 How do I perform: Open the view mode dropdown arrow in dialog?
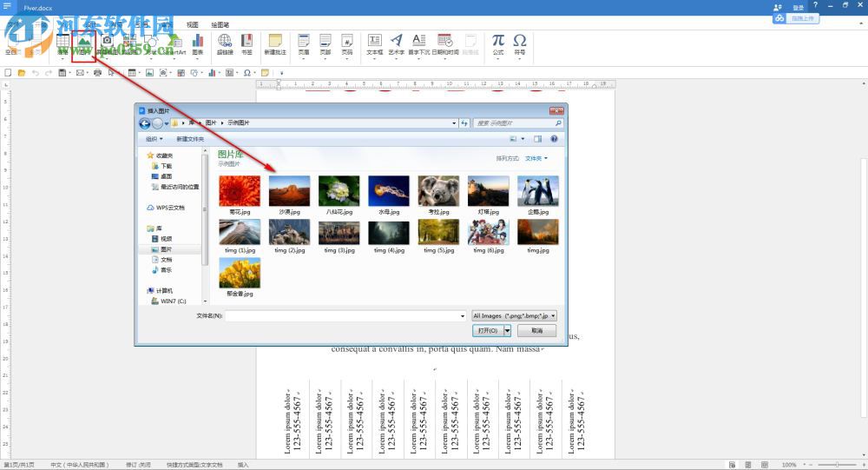click(523, 138)
